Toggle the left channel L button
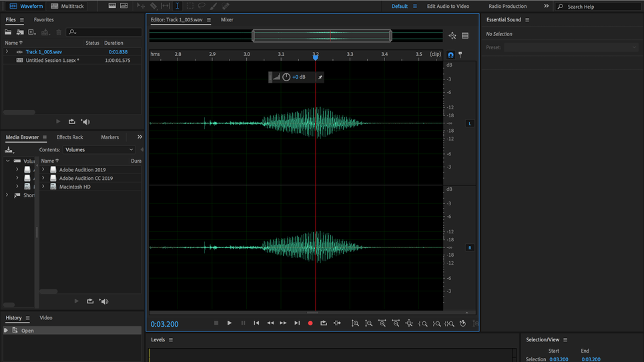This screenshot has width=644, height=362. coord(470,123)
